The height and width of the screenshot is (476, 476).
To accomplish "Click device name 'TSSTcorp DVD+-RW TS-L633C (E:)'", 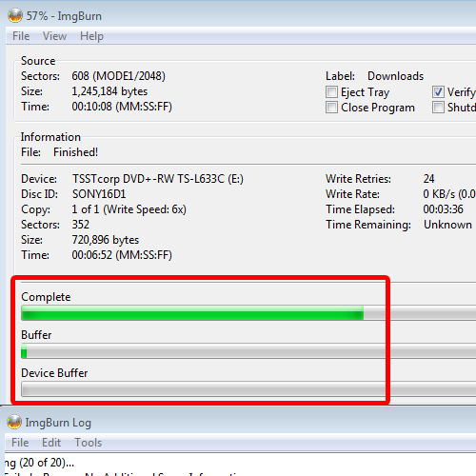I will (x=158, y=179).
